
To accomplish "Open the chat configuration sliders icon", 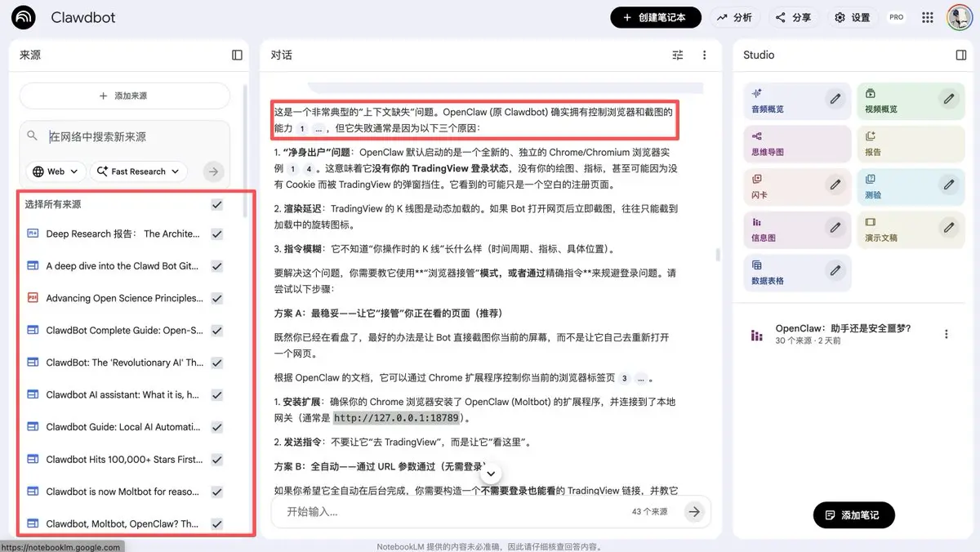I will pyautogui.click(x=678, y=56).
